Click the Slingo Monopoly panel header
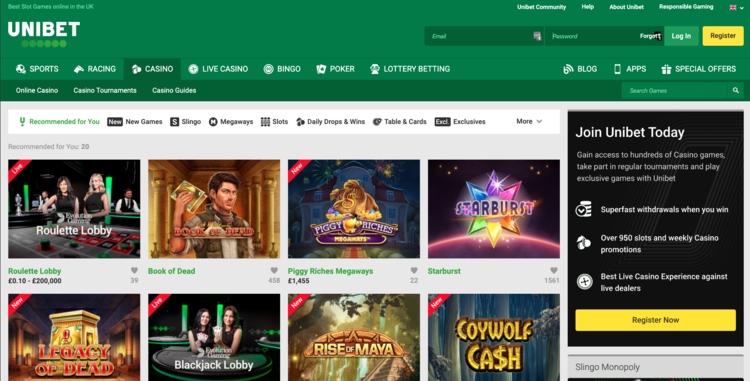Screen dimensions: 750x381 click(655, 367)
